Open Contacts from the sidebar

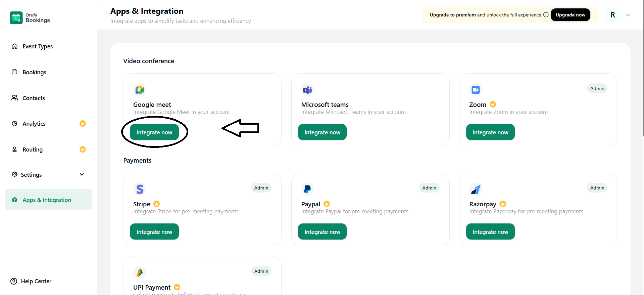click(x=34, y=98)
